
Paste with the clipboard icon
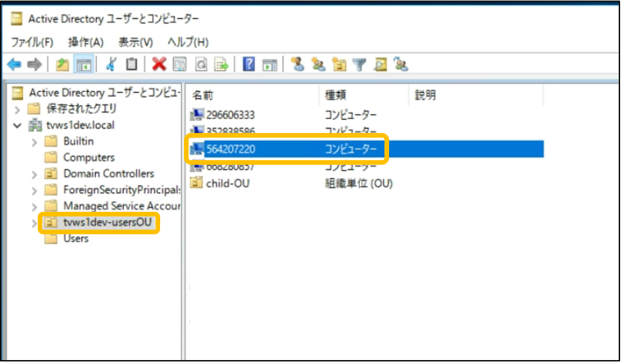pyautogui.click(x=131, y=64)
